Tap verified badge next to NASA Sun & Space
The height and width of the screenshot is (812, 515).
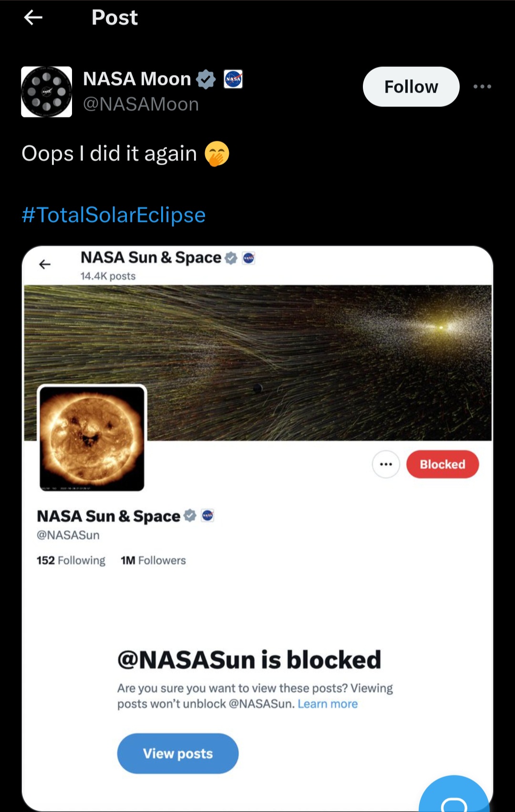tap(190, 516)
